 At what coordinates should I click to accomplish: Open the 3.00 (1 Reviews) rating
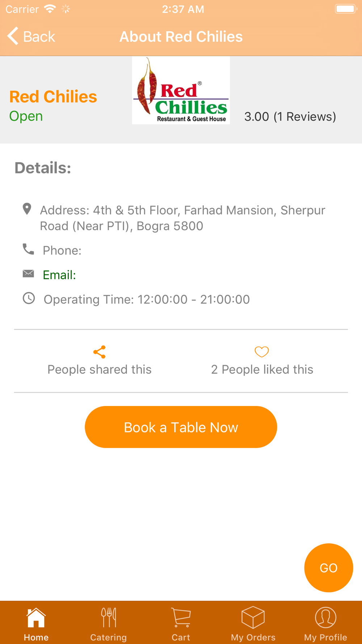click(x=290, y=117)
